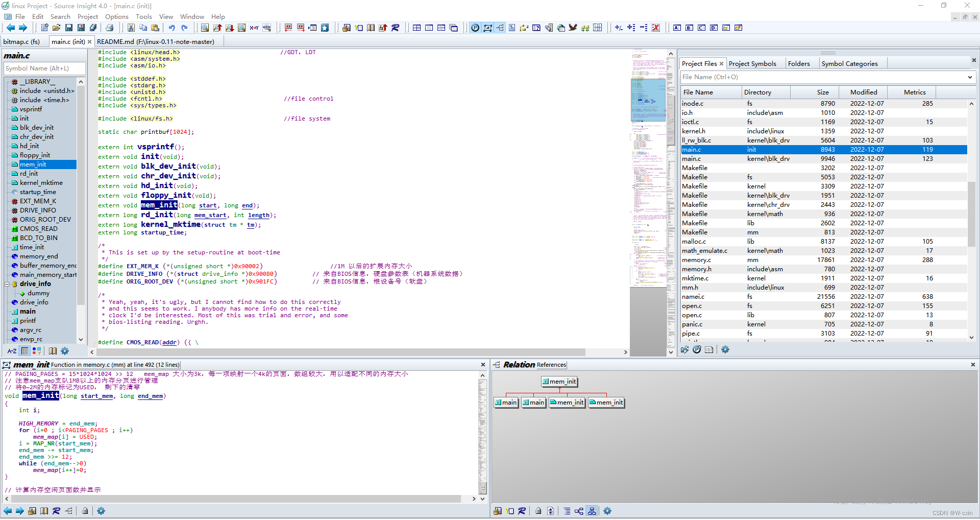Image resolution: width=980 pixels, height=520 pixels.
Task: Sort project files by Modified column
Action: pyautogui.click(x=864, y=92)
